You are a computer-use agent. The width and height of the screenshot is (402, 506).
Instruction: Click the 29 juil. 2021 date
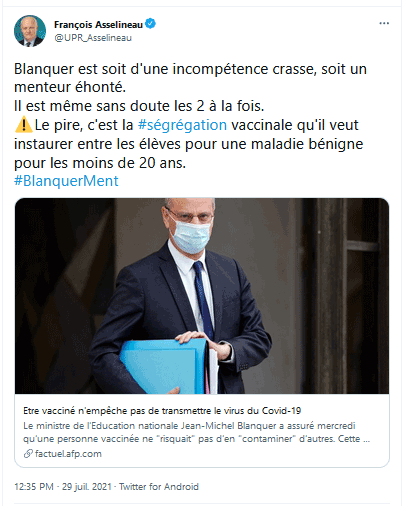[x=87, y=487]
